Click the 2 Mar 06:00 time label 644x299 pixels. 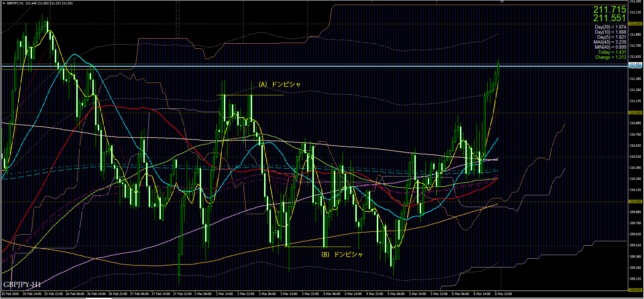point(203,294)
